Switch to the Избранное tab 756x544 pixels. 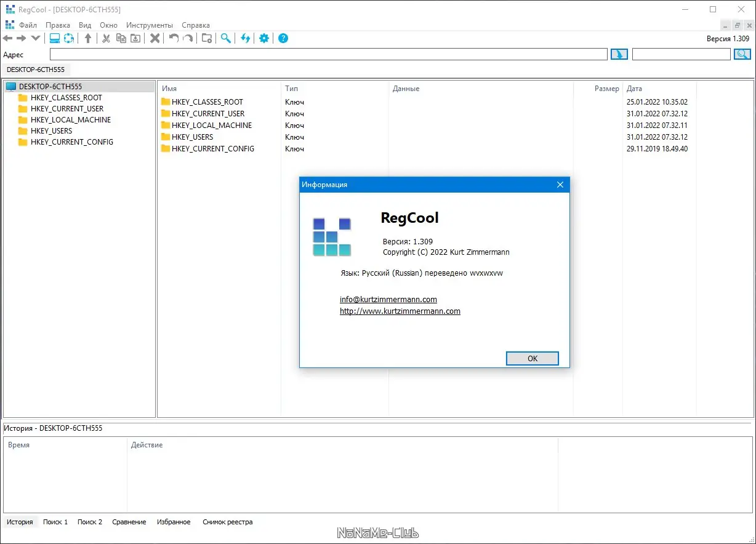click(x=174, y=522)
